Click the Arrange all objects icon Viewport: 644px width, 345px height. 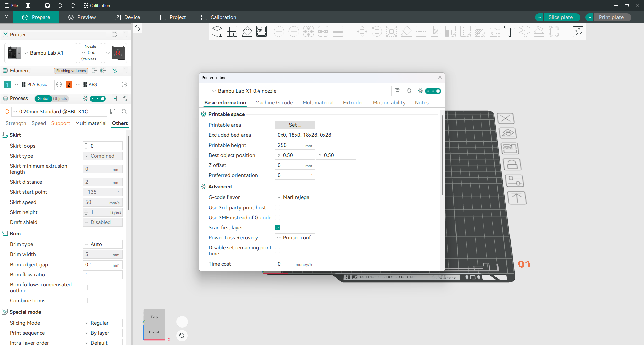point(261,32)
